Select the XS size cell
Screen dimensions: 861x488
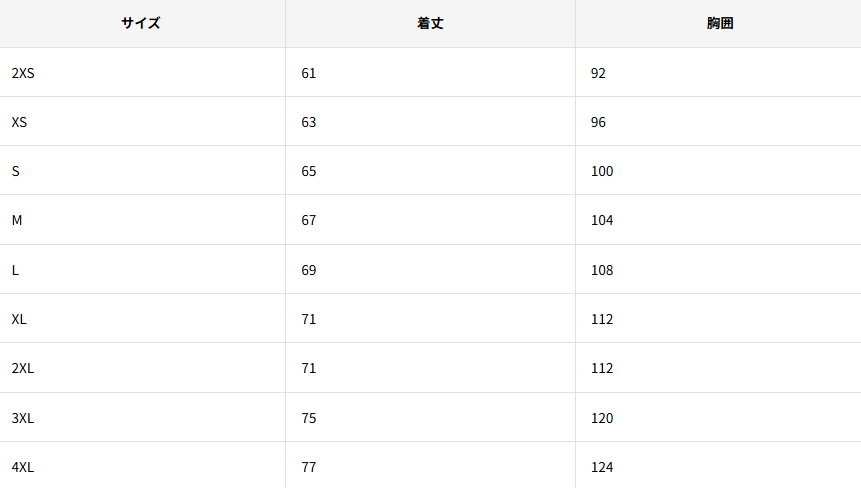tap(19, 122)
